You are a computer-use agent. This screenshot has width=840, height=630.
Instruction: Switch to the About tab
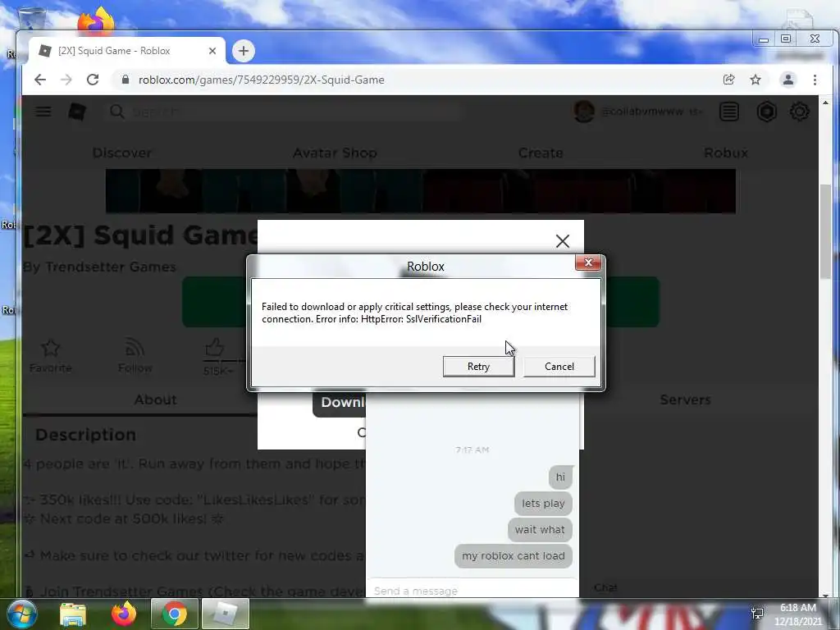pyautogui.click(x=155, y=399)
